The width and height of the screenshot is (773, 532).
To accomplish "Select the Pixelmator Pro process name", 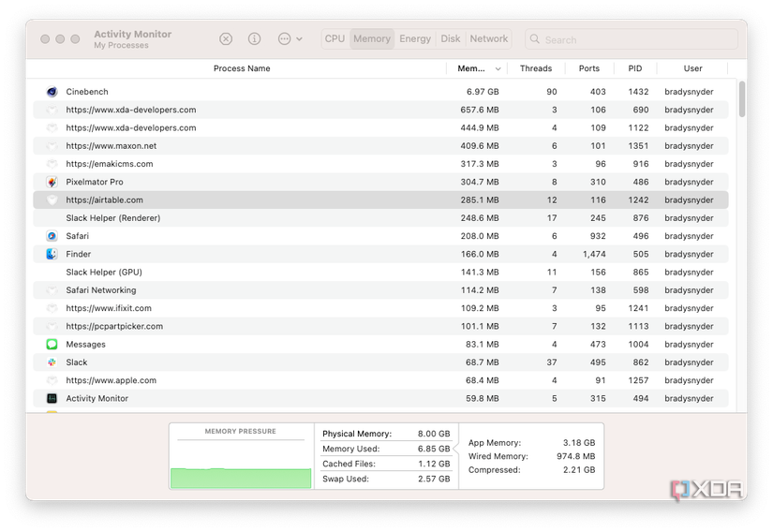I will pos(95,182).
